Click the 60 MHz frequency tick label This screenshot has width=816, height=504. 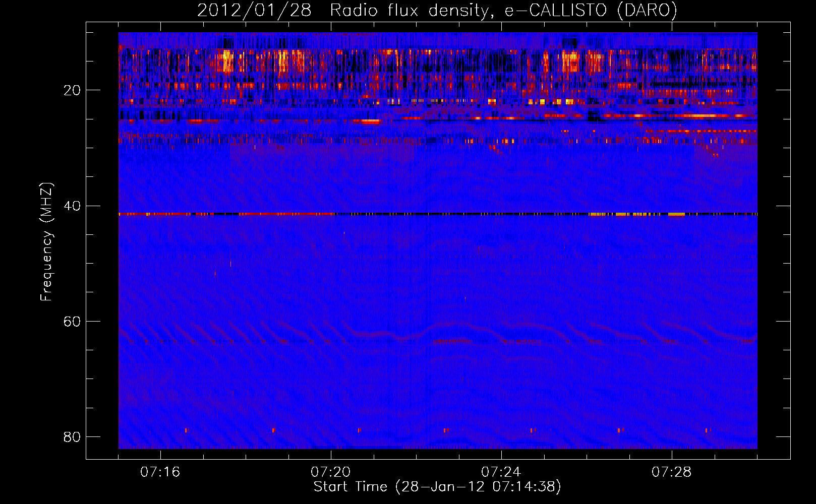(x=72, y=321)
